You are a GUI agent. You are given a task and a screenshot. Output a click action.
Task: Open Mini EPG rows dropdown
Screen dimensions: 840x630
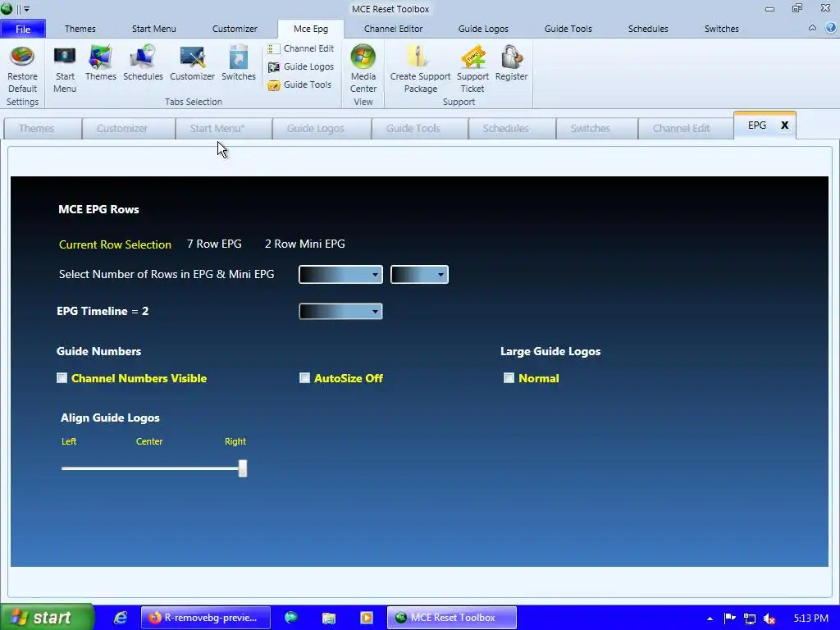point(419,274)
